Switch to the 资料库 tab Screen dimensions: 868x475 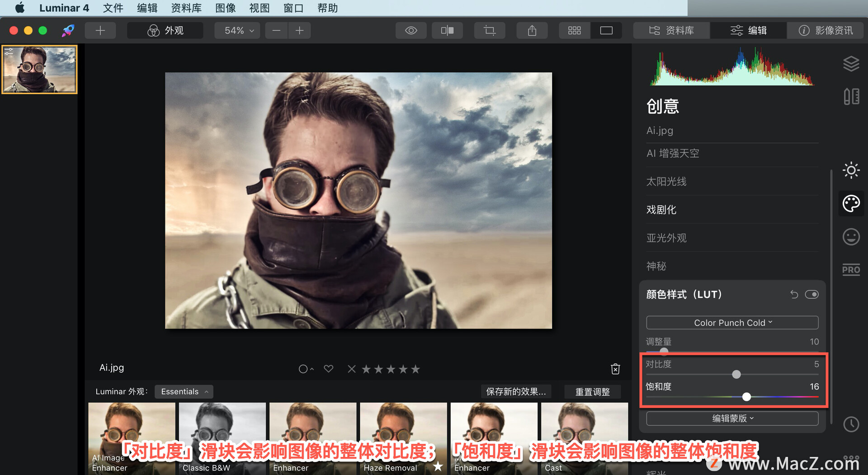pyautogui.click(x=671, y=30)
